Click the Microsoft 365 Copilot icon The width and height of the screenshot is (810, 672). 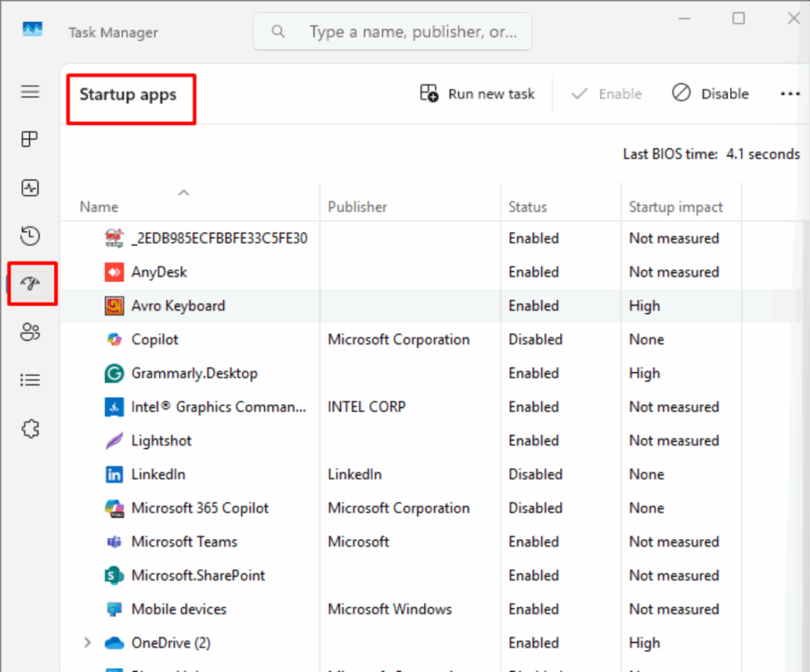pos(114,508)
